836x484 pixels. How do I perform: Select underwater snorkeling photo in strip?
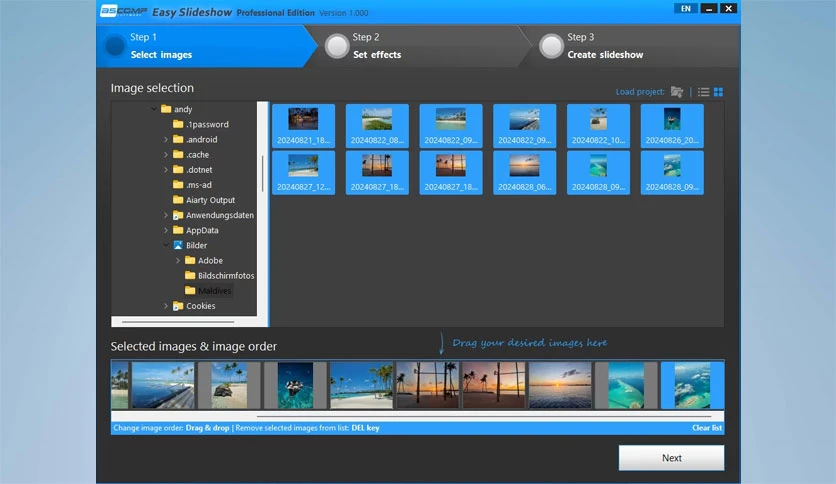point(295,385)
